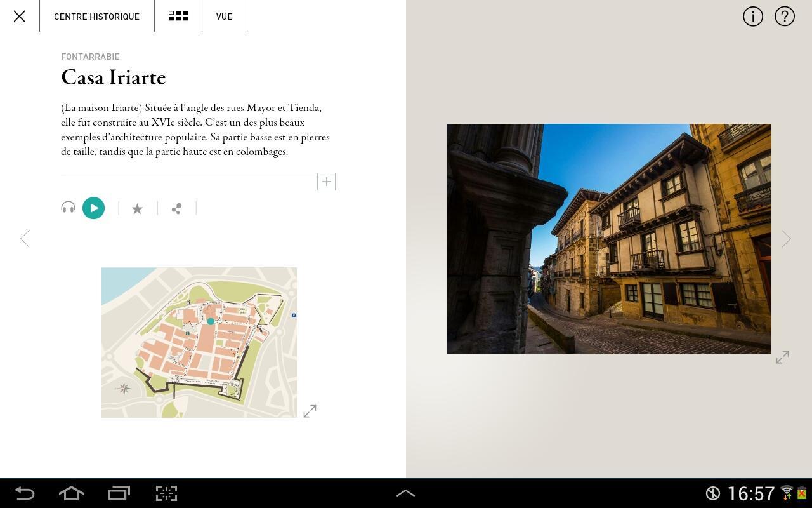Image resolution: width=812 pixels, height=508 pixels.
Task: Mark Casa Iriarte as favorite star
Action: [137, 208]
